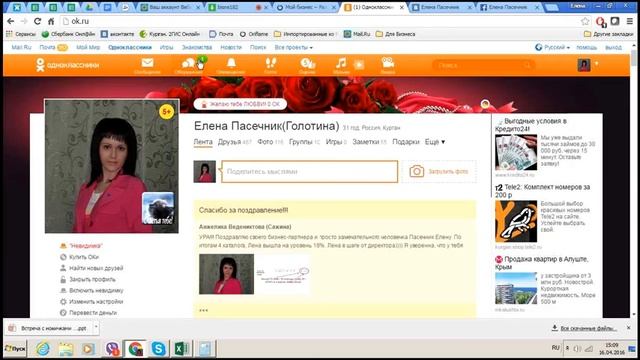The width and height of the screenshot is (640, 360).
Task: Close the downloads bar
Action: click(x=629, y=328)
